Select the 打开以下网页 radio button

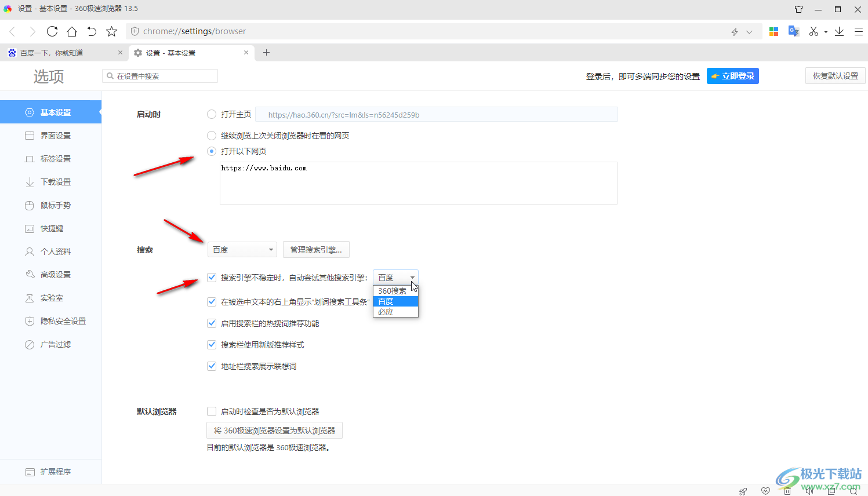point(212,151)
